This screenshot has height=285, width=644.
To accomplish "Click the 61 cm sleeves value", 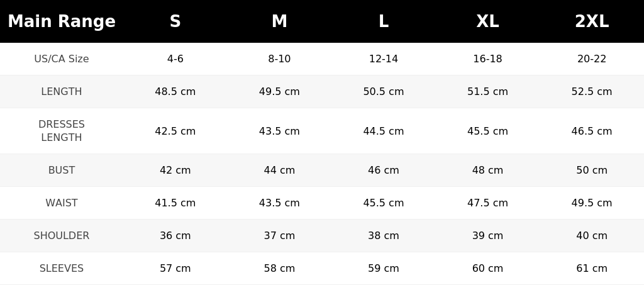I will (591, 269).
